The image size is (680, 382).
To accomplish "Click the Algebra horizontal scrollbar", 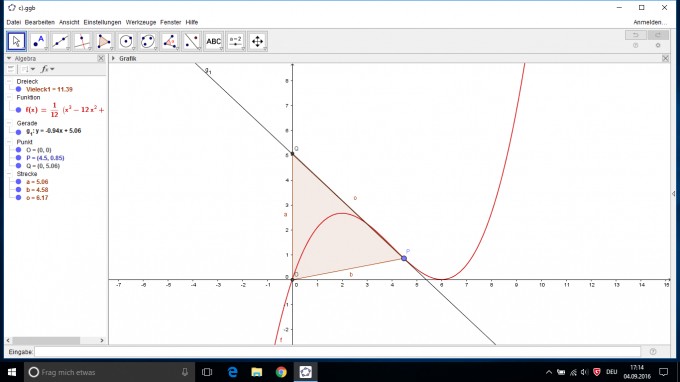I will (46, 340).
